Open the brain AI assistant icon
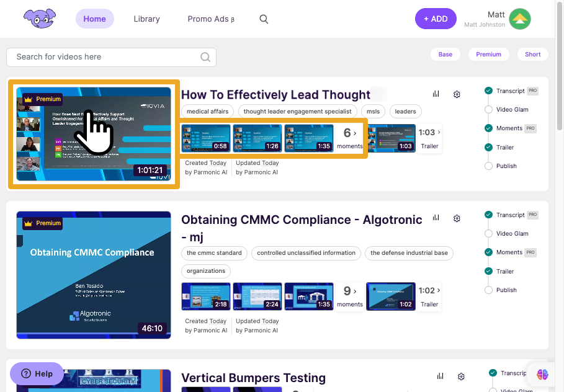 [x=542, y=375]
